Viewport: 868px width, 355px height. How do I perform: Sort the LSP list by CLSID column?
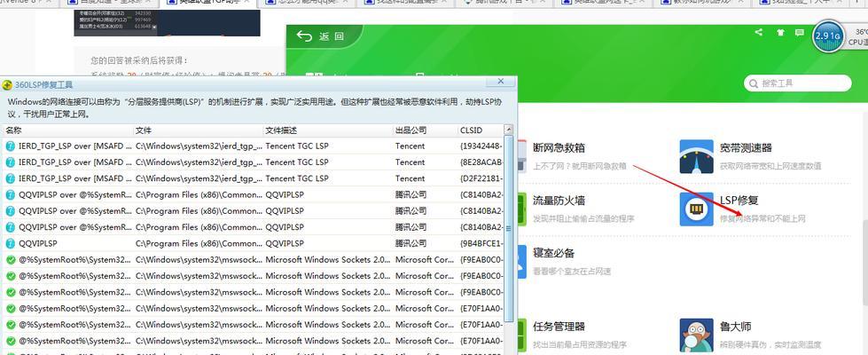tap(481, 130)
